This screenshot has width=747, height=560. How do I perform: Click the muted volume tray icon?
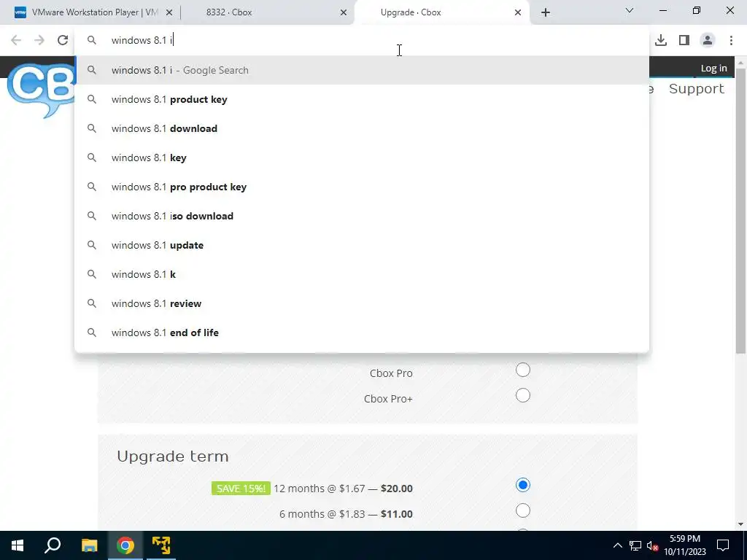pos(653,545)
